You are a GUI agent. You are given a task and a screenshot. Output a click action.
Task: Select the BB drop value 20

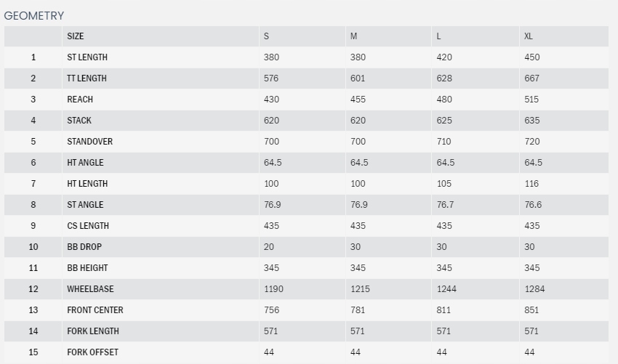269,247
